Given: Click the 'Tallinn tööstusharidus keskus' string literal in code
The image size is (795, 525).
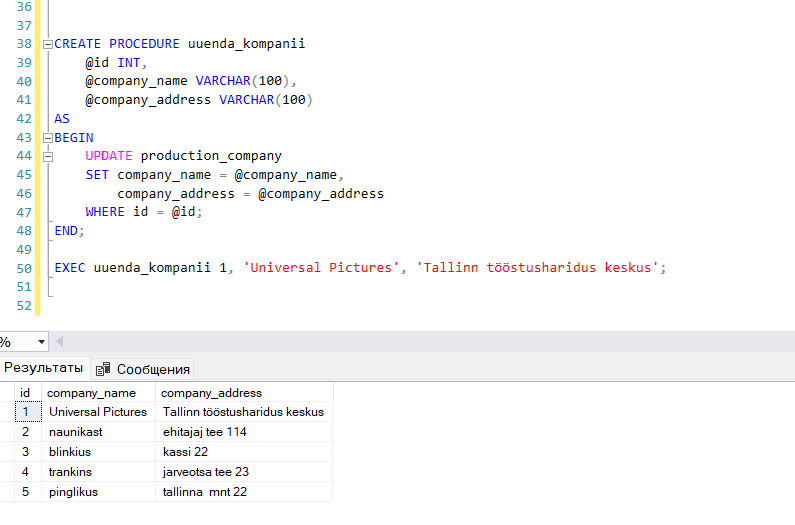Looking at the screenshot, I should tap(537, 268).
